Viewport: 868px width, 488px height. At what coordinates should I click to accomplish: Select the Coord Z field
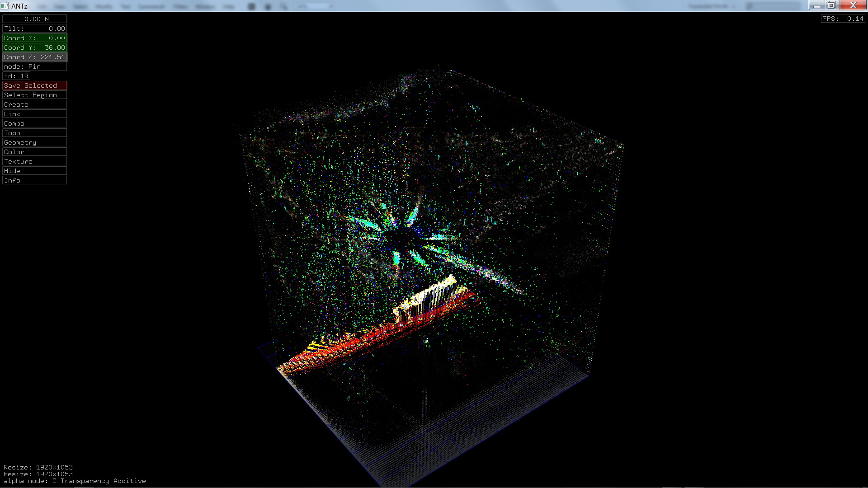34,57
